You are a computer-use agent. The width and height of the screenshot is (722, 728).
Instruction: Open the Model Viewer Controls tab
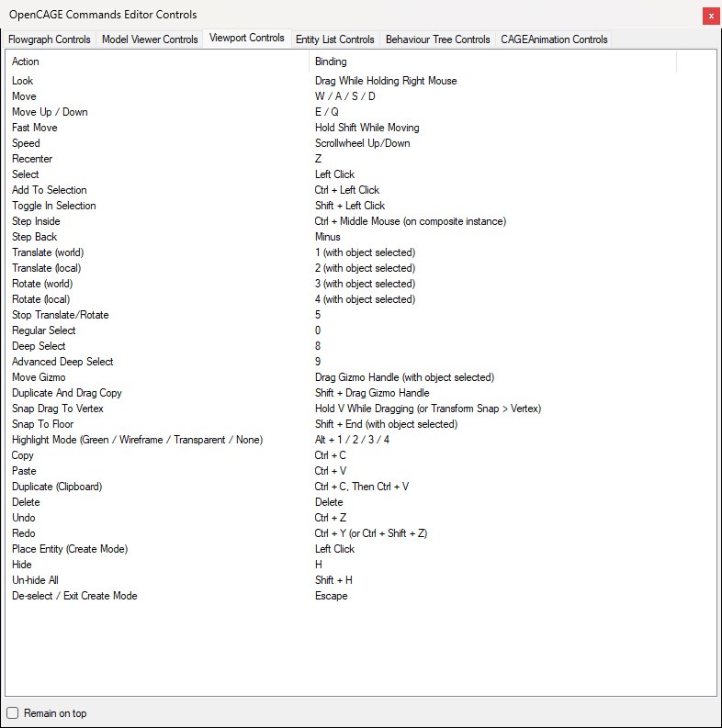coord(150,39)
